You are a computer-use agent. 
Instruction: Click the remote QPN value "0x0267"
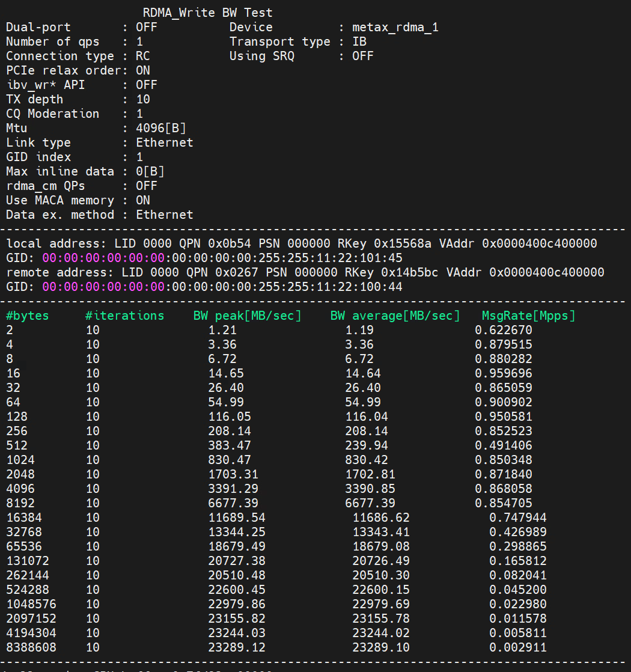point(236,272)
